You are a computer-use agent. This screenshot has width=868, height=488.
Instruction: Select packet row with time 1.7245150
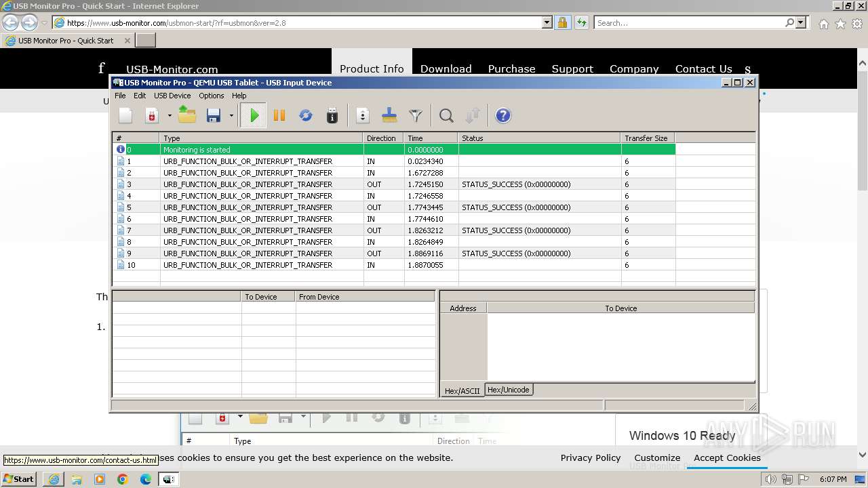click(x=394, y=184)
